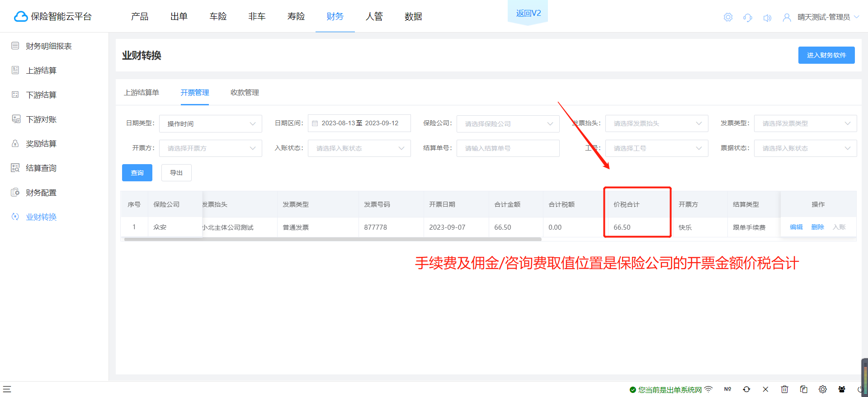Click 删除 link in 众安 row
This screenshot has width=868, height=397.
coord(818,227)
